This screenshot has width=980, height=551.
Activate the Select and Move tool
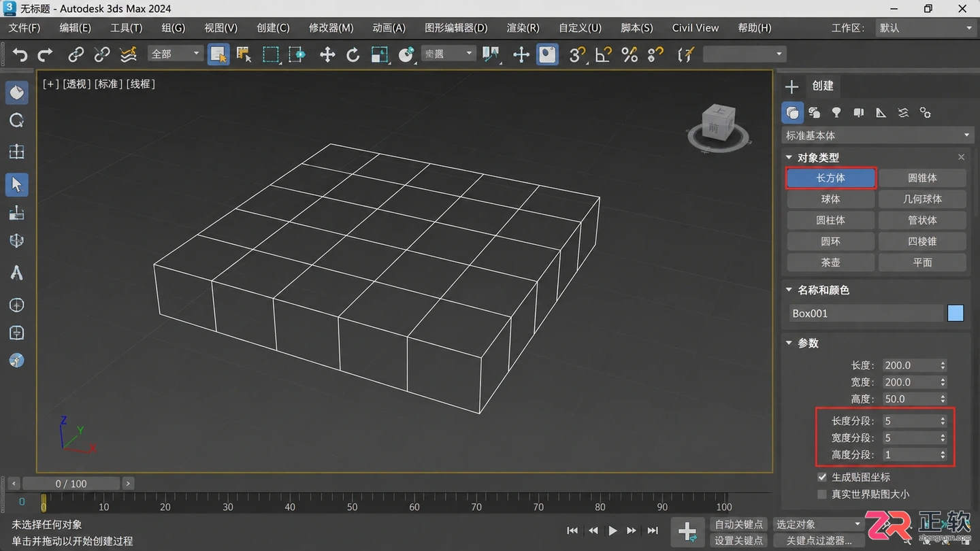[327, 54]
